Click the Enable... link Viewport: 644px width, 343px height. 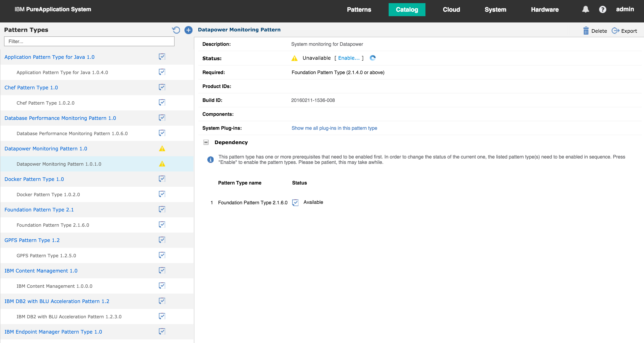point(349,58)
